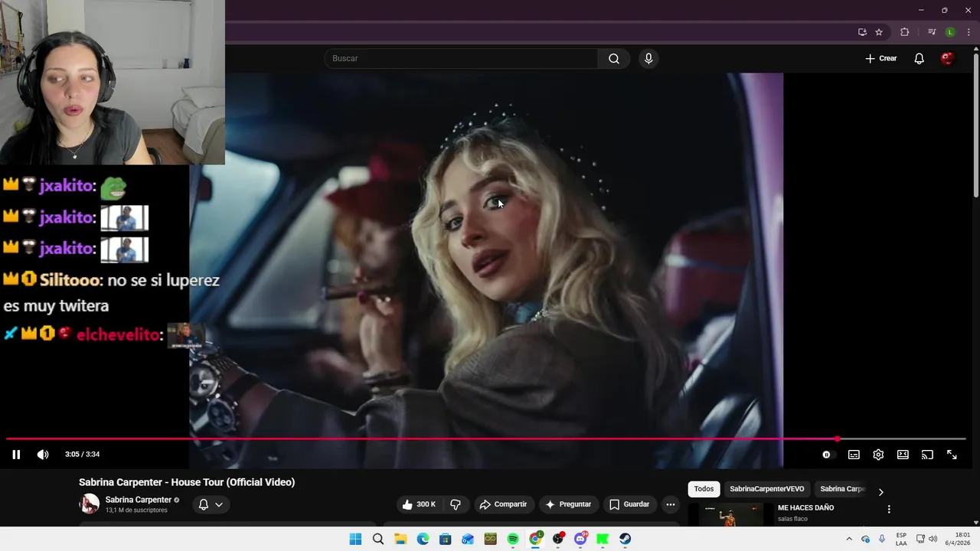Screen dimensions: 980x551
Task: Open Discord from the taskbar
Action: (580, 539)
